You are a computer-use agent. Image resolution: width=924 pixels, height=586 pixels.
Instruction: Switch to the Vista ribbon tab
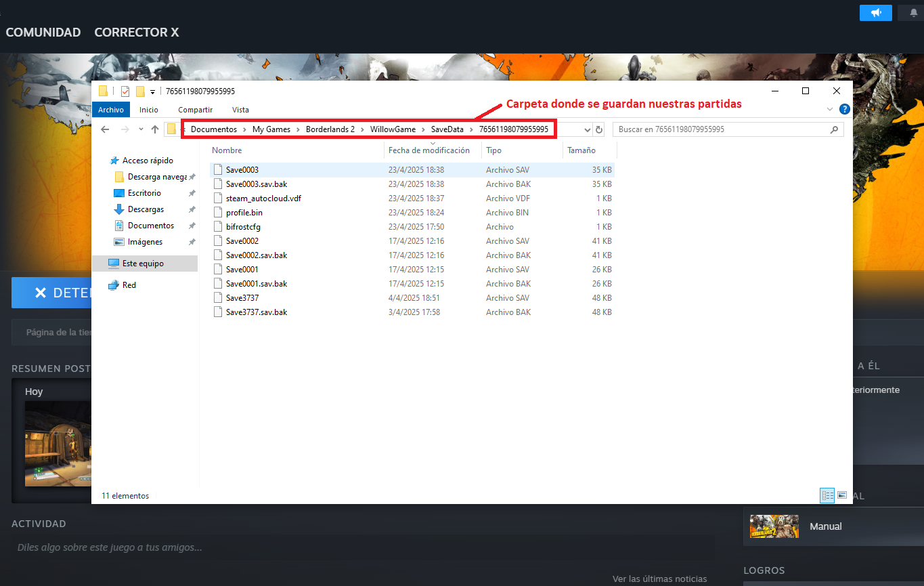(240, 110)
